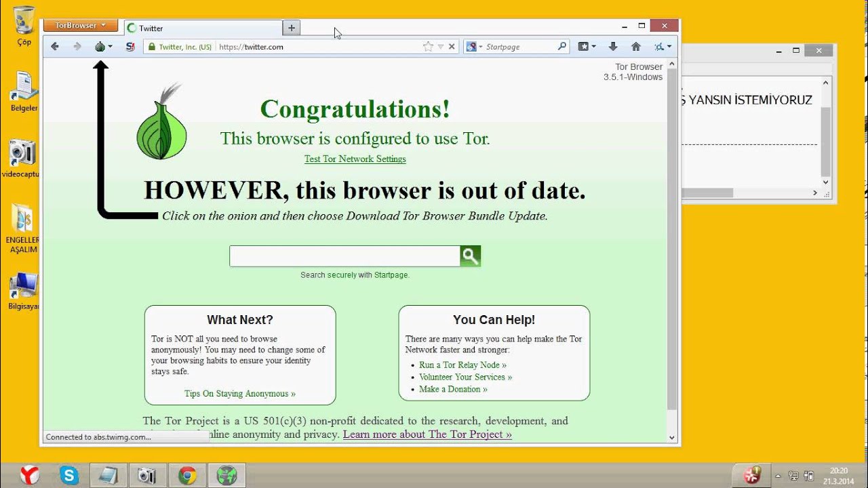Click the Tor browser page vertical scrollbar
Image resolution: width=868 pixels, height=488 pixels.
click(672, 237)
